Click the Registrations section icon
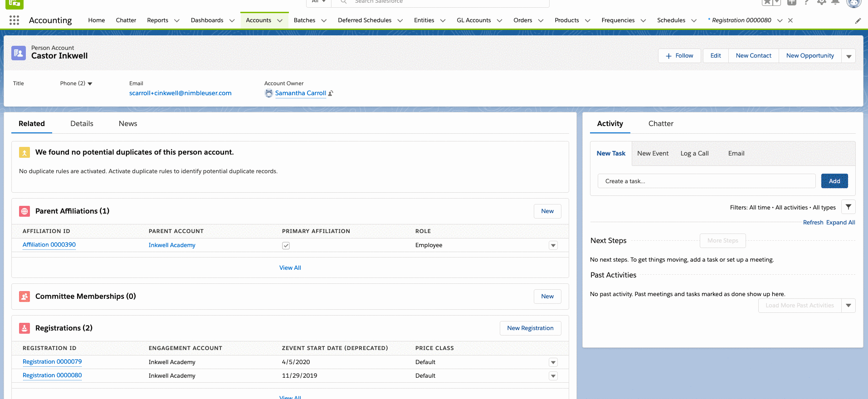 (24, 328)
